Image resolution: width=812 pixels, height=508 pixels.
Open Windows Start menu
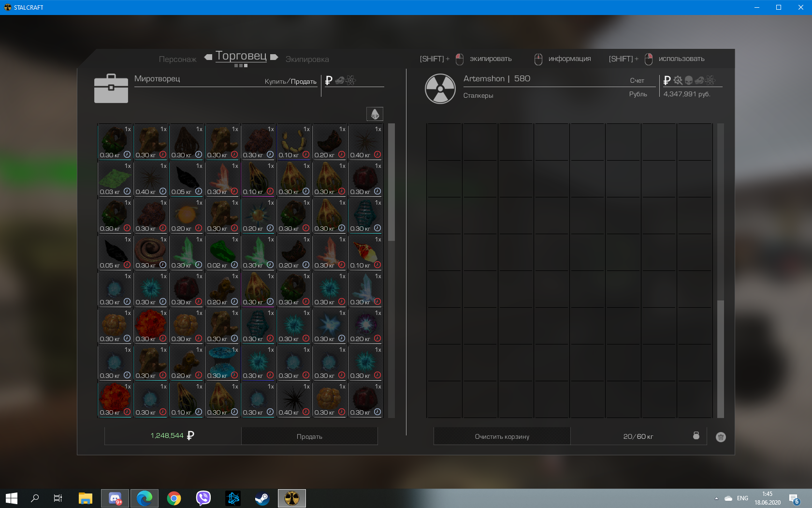(12, 498)
